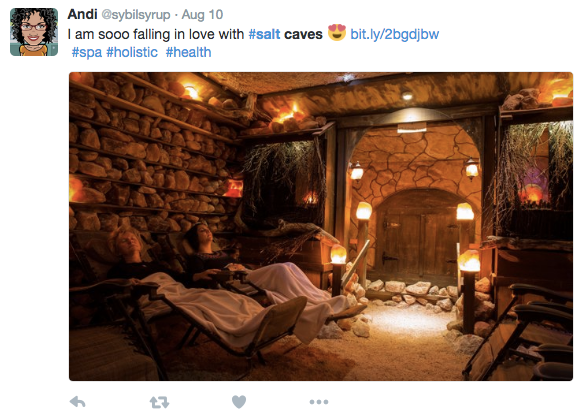Open Andi's cartoon avatar profile picture
Viewport: 582px width, 419px height.
point(34,32)
